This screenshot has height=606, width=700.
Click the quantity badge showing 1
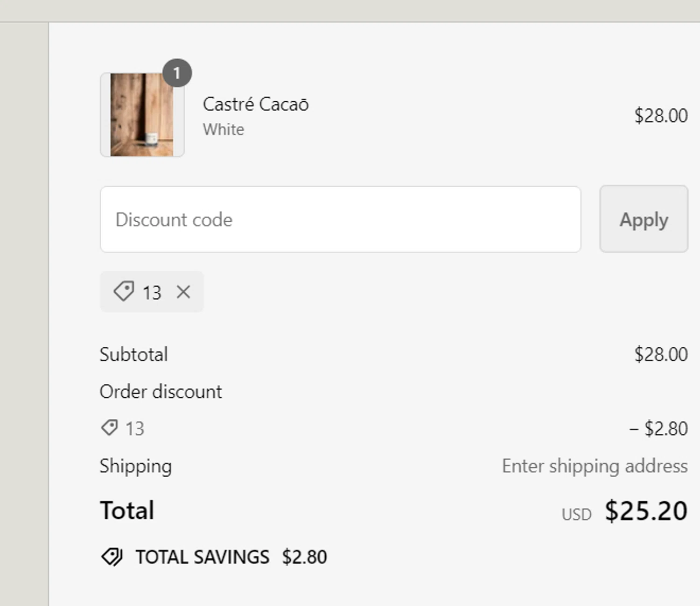177,73
